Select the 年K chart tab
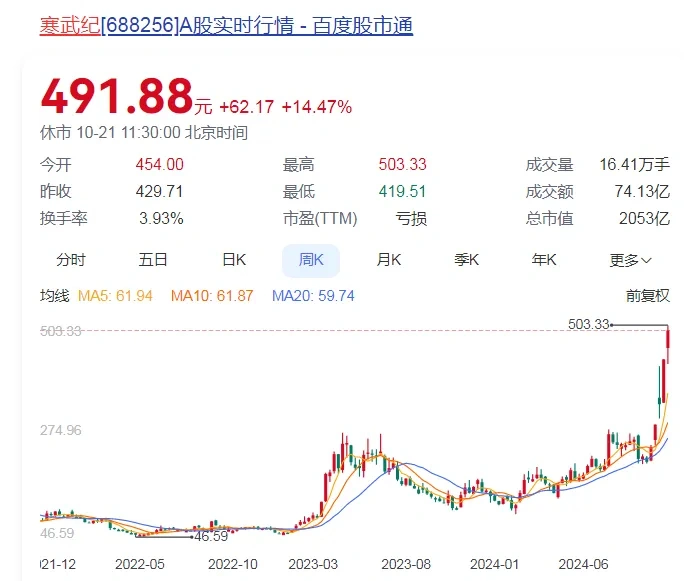The image size is (684, 581). (x=544, y=260)
